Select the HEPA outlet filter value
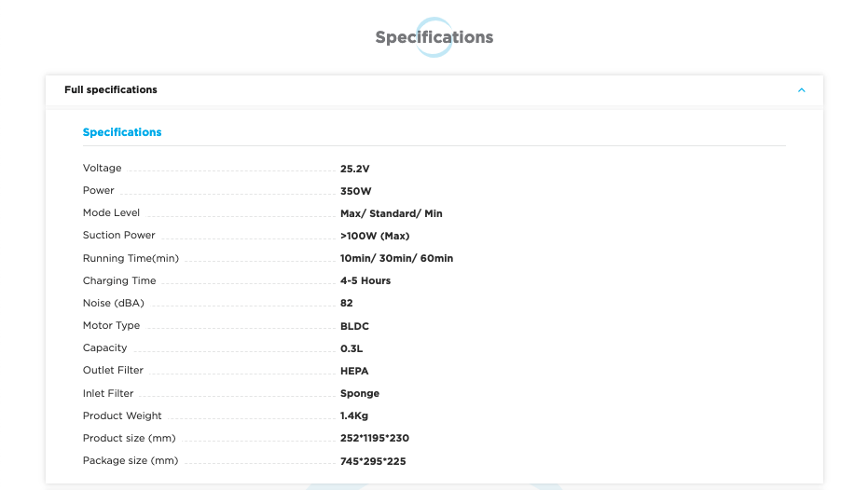 pos(354,371)
